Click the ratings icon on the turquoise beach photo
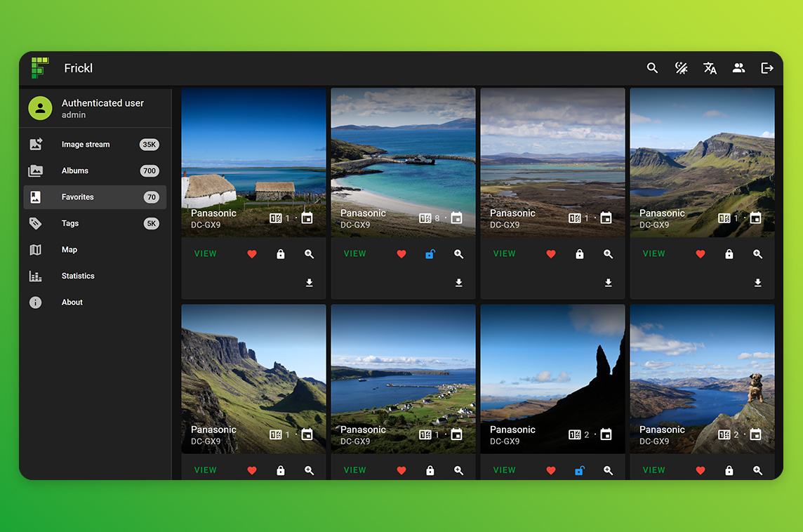 click(x=425, y=219)
